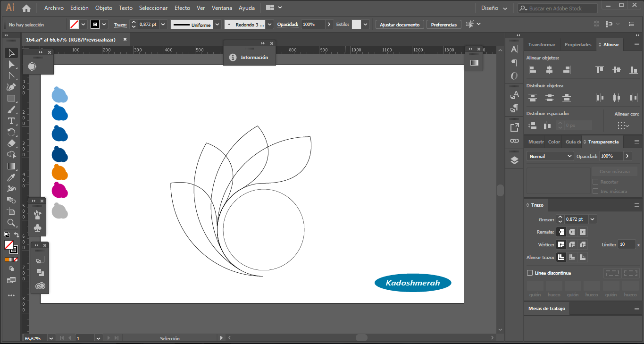The image size is (644, 344).
Task: Align objects to vertical top
Action: click(x=600, y=70)
